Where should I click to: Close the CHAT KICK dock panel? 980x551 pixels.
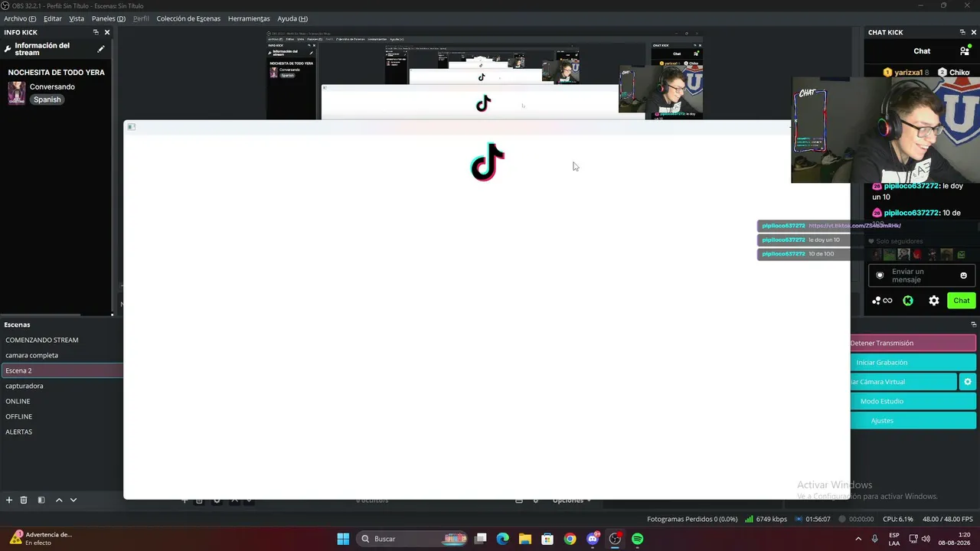[x=973, y=32]
